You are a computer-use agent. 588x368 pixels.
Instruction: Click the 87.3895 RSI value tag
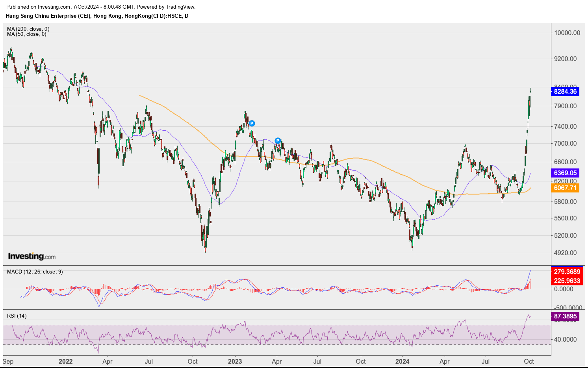click(565, 316)
